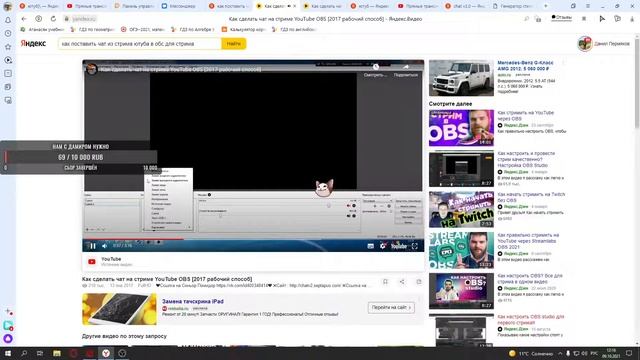Screen dimensions: 640x360
Task: Click Смотреть позже in the video overlay
Action: pos(375,71)
